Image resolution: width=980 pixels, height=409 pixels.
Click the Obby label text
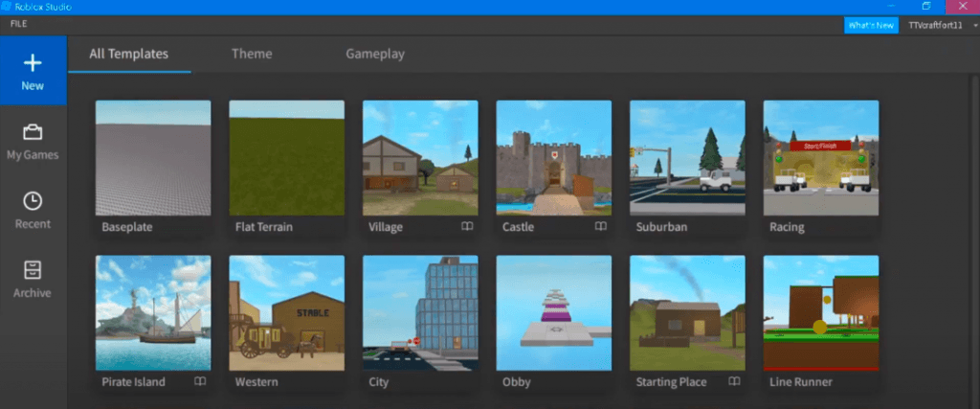point(516,382)
